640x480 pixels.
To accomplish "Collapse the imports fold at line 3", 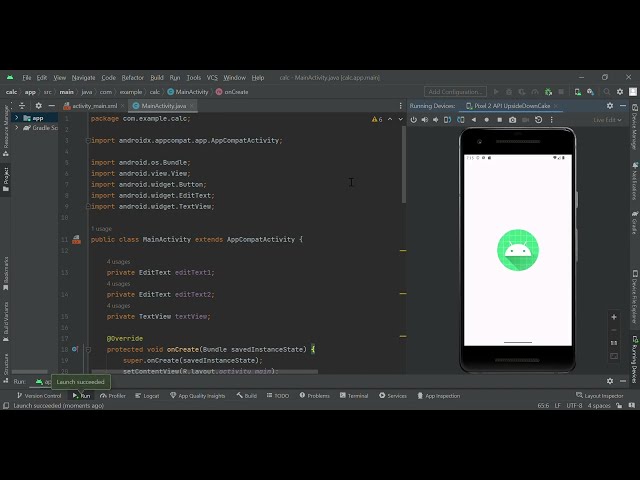I will 88,140.
